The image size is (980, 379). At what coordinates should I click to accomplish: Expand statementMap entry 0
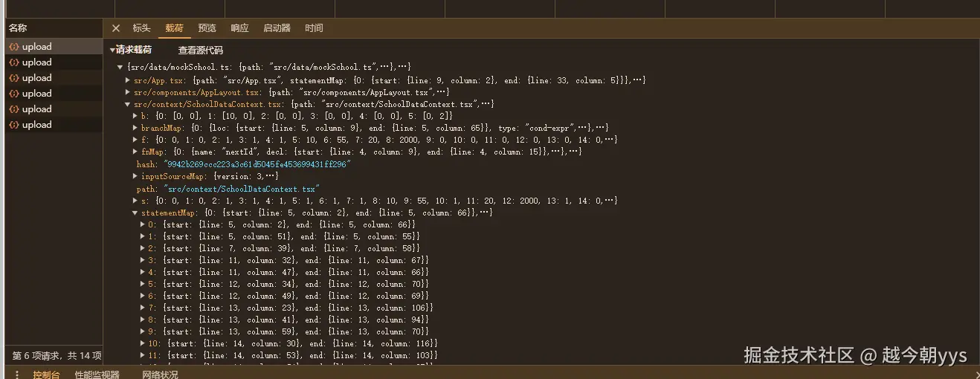point(143,224)
